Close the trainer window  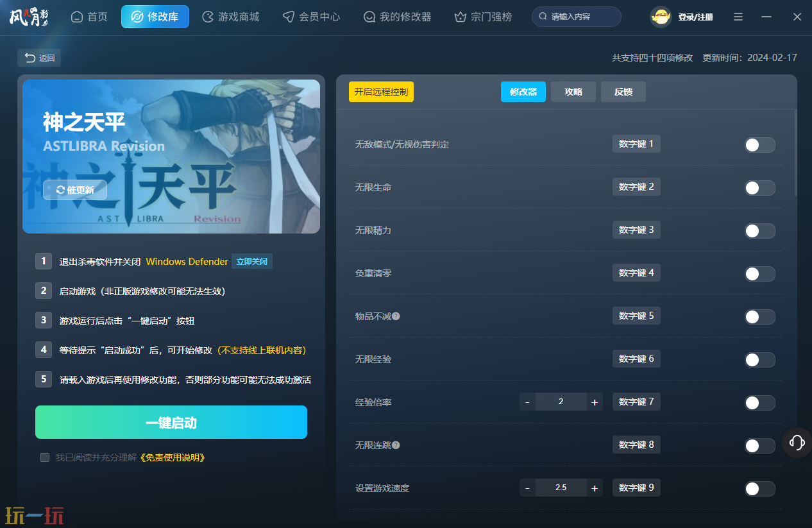coord(797,17)
